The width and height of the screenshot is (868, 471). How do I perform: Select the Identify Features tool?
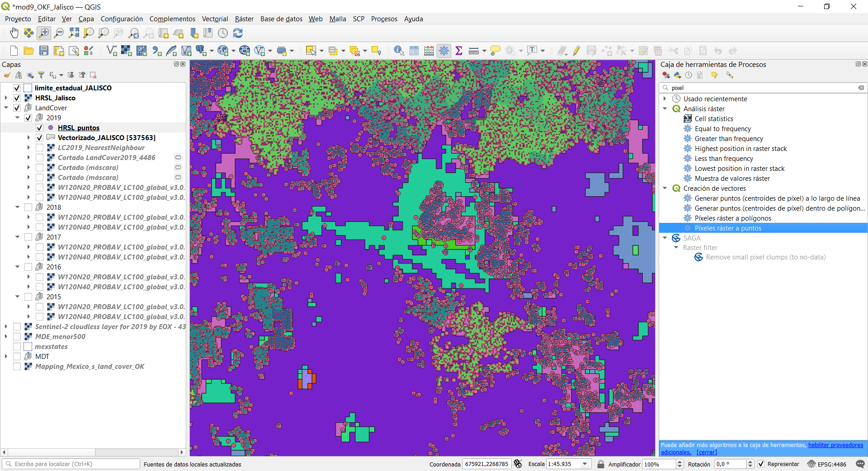(399, 51)
